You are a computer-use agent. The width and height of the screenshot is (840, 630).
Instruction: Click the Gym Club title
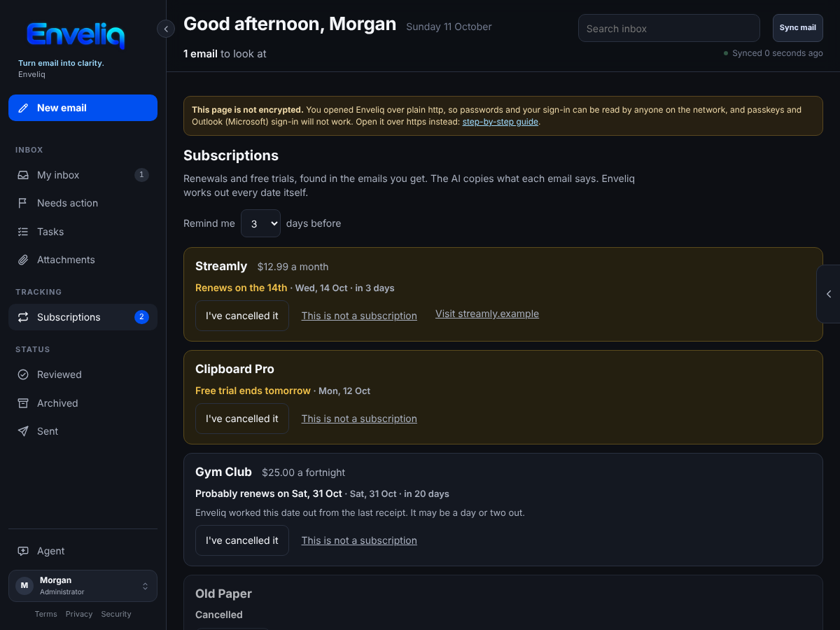223,472
